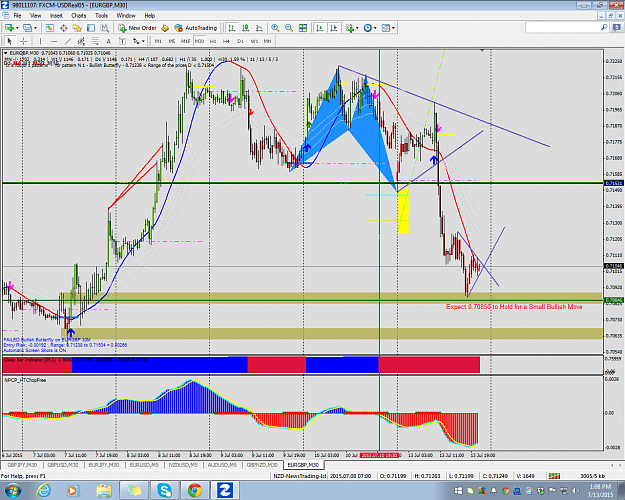Expand the New Chart dropdown arrow
Viewport: 625px width, 500px height.
pyautogui.click(x=17, y=28)
